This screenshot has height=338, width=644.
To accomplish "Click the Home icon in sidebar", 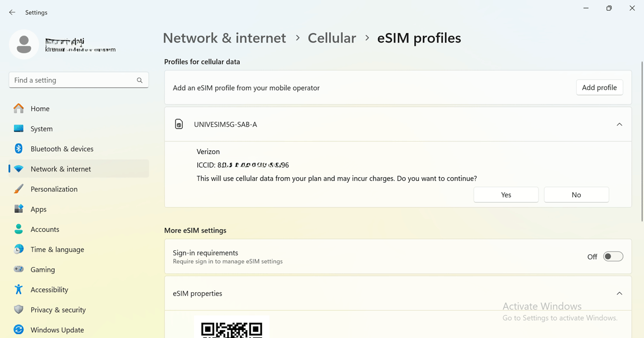I will (18, 108).
